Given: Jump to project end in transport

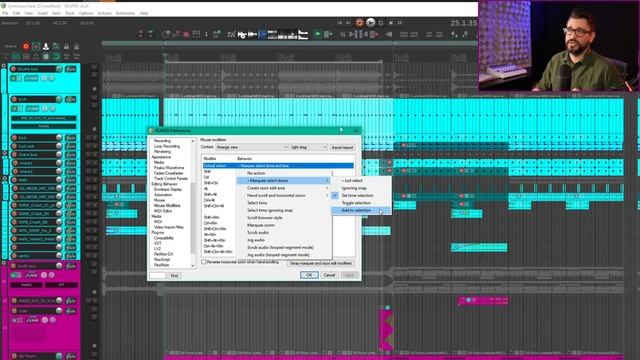Looking at the screenshot, I should pos(348,23).
